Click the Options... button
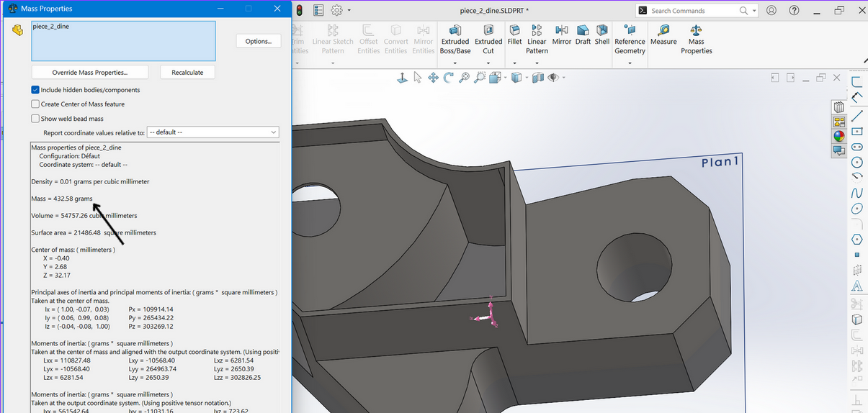 tap(258, 41)
